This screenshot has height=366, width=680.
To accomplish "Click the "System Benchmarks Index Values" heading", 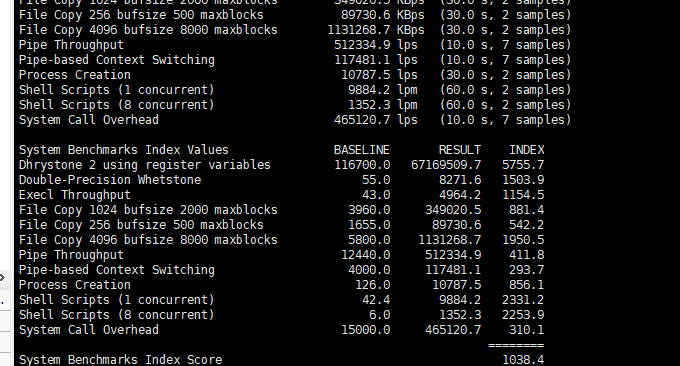I will click(x=124, y=150).
